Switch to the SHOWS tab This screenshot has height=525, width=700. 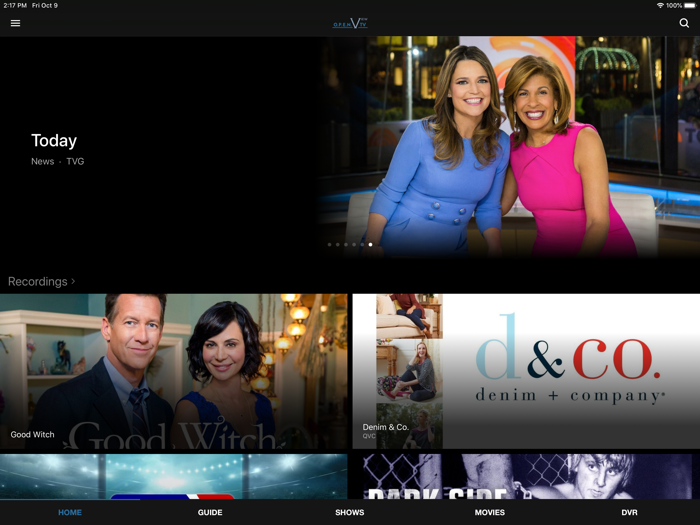(350, 512)
